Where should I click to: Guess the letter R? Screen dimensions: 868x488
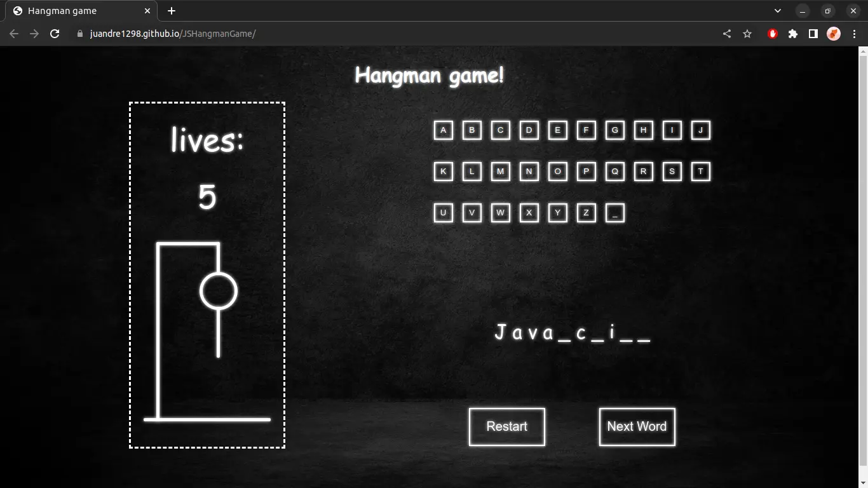[x=643, y=172]
